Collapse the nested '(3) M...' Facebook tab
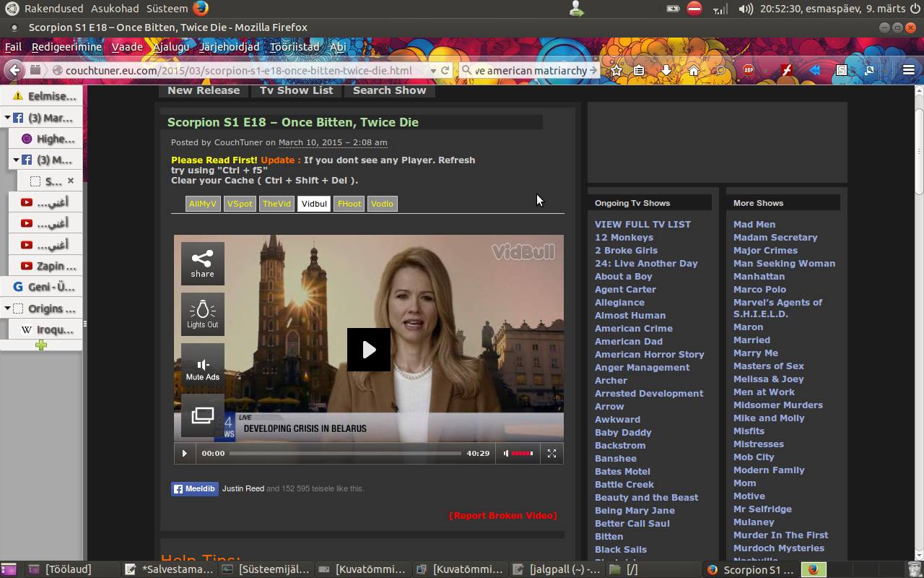Viewport: 924px width, 578px height. (16, 160)
